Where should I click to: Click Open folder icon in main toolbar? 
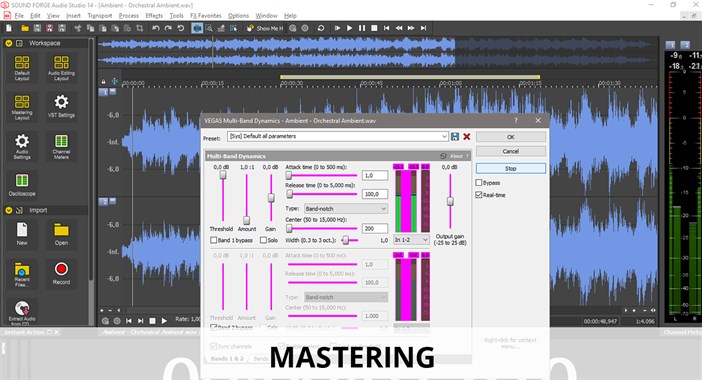25,28
